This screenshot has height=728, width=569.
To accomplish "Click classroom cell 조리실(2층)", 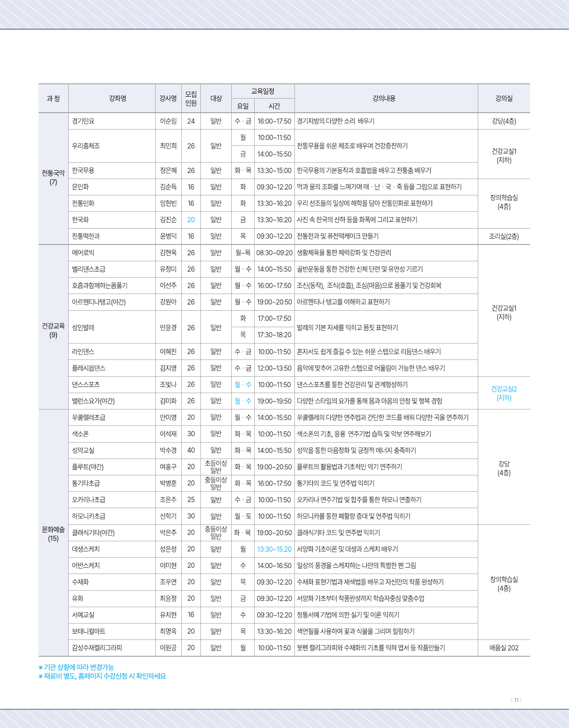I will [x=504, y=236].
